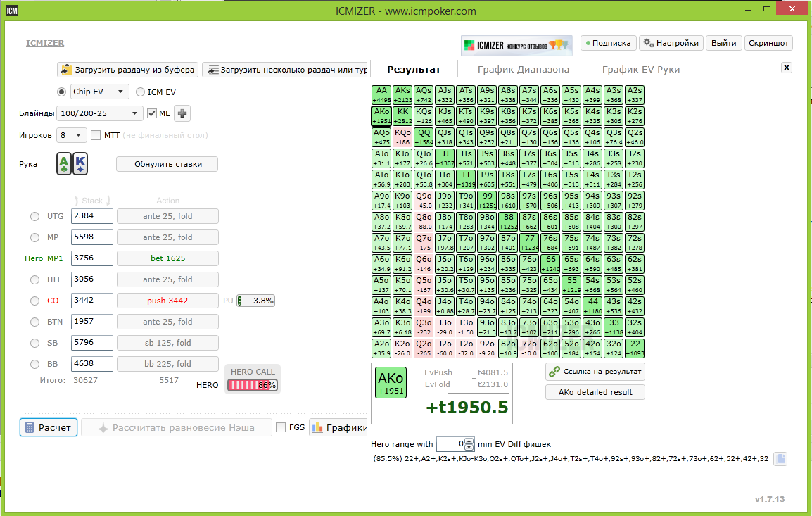Select the A2o cell in range grid

point(381,348)
